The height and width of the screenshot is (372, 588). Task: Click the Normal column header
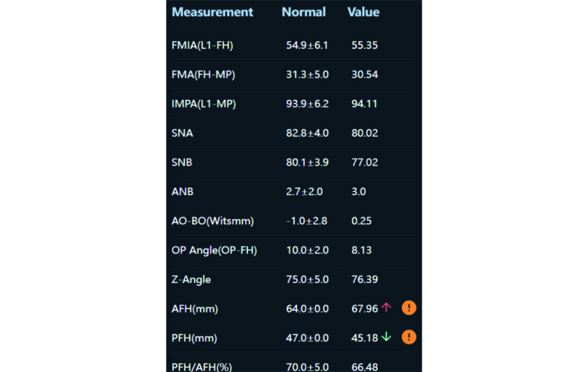tap(304, 12)
